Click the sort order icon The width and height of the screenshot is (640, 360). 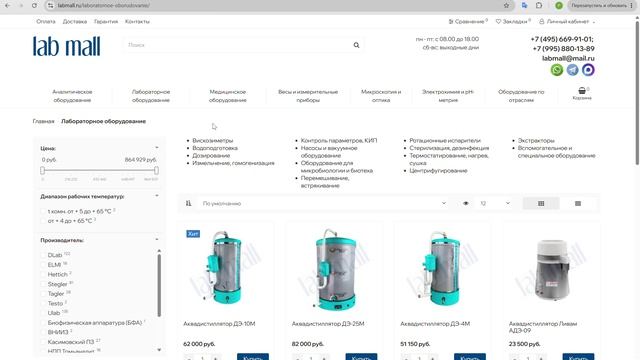(188, 203)
